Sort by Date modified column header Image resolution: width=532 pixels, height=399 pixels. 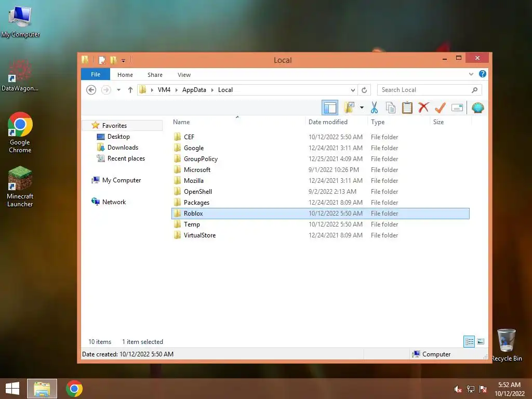(328, 122)
